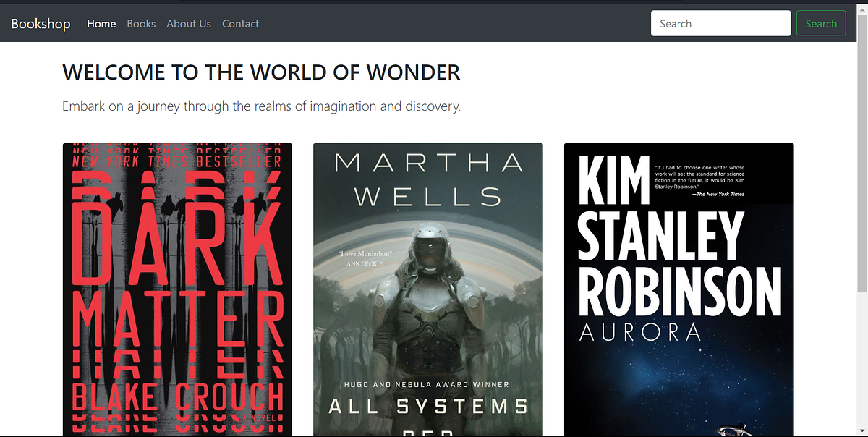
Task: Open the Dark Matter book cover
Action: [x=177, y=289]
